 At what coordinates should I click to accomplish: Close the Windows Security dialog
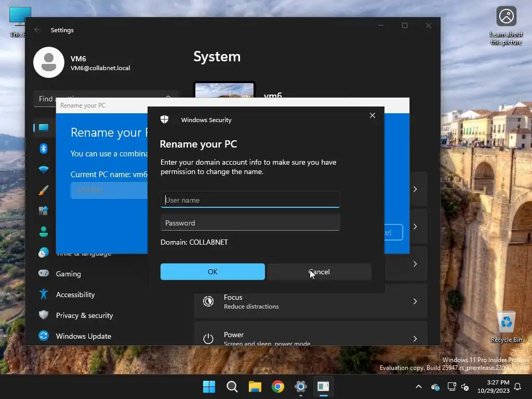(372, 115)
